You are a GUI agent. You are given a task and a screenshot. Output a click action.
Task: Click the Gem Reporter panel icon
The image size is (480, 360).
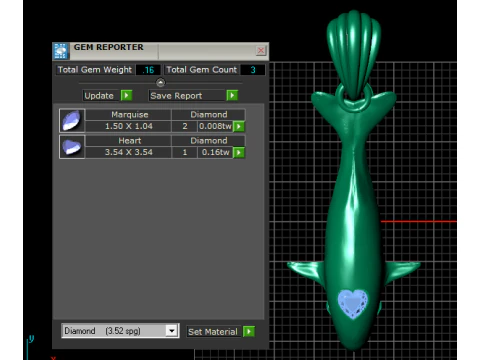click(x=60, y=51)
